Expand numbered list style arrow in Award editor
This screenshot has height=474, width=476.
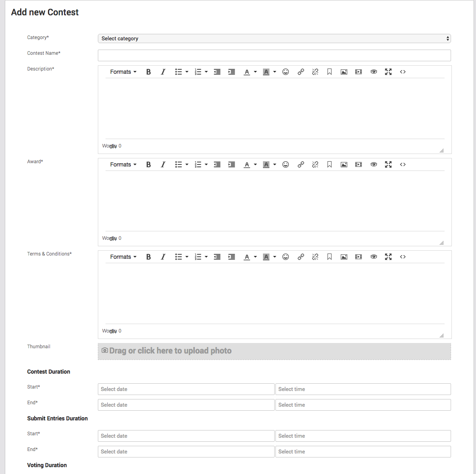click(x=206, y=164)
